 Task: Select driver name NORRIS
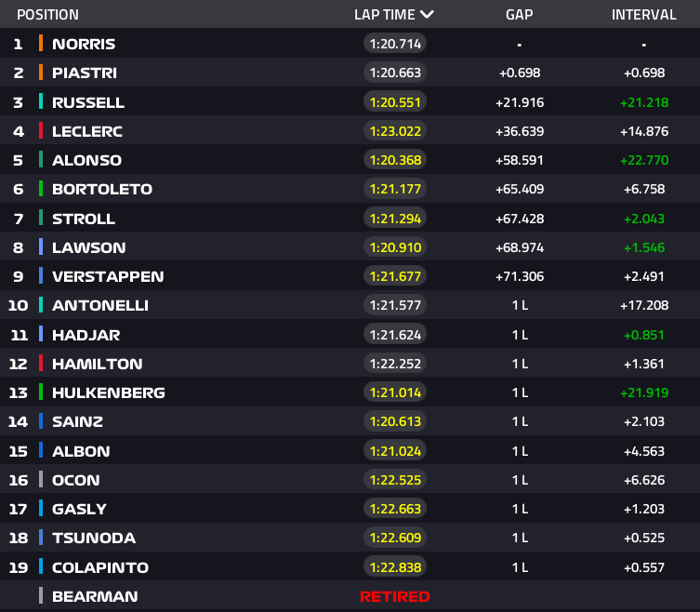84,44
